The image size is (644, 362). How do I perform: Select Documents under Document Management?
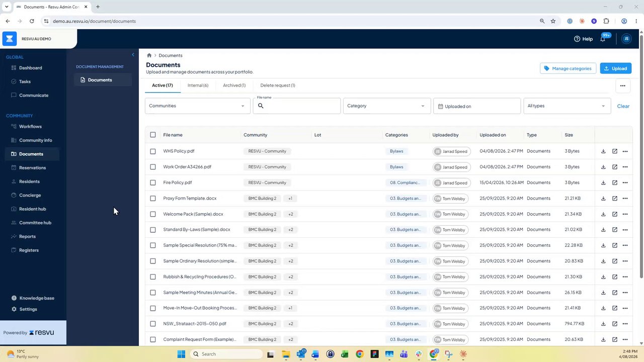pos(103,80)
